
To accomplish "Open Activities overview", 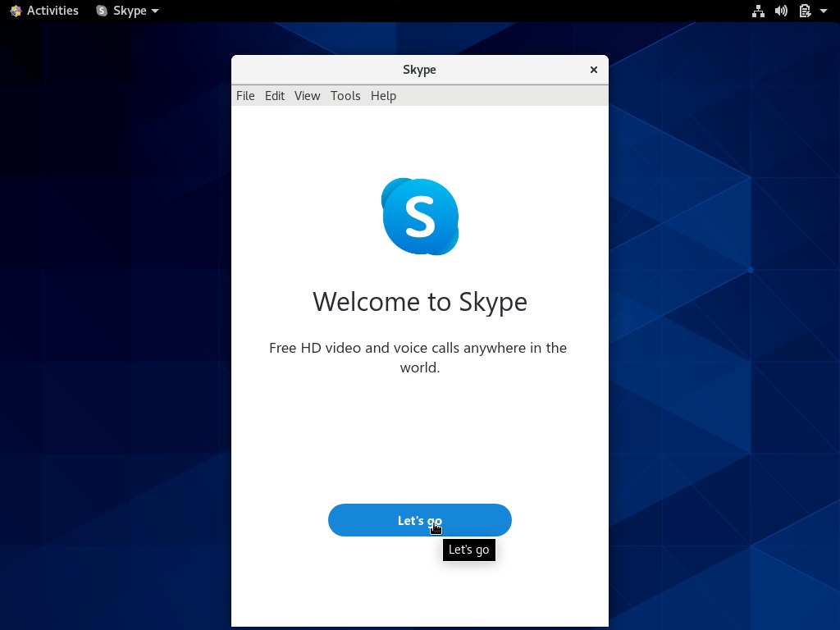I will [x=44, y=11].
